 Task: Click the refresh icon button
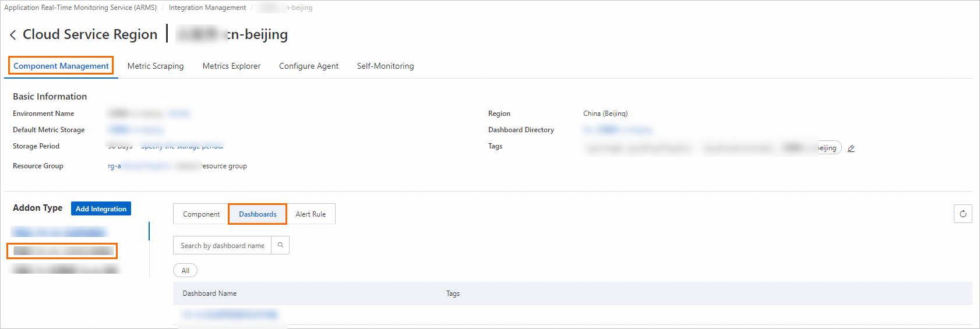click(x=963, y=214)
